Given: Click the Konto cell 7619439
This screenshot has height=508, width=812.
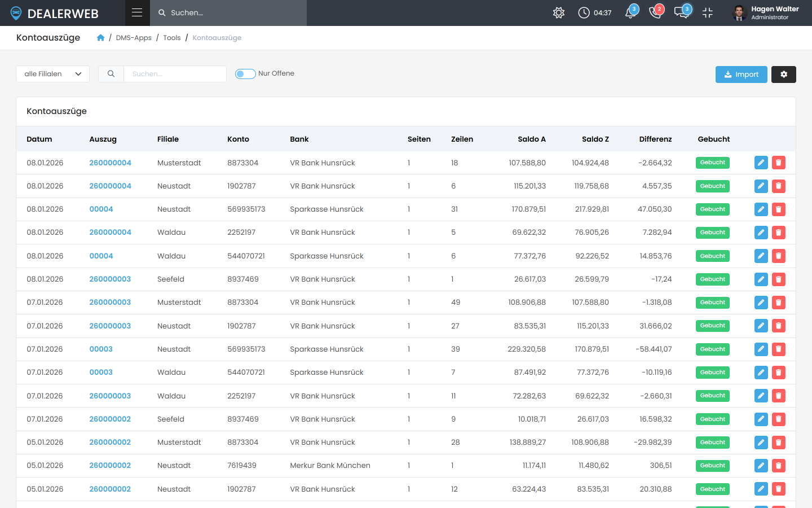Looking at the screenshot, I should tap(242, 466).
